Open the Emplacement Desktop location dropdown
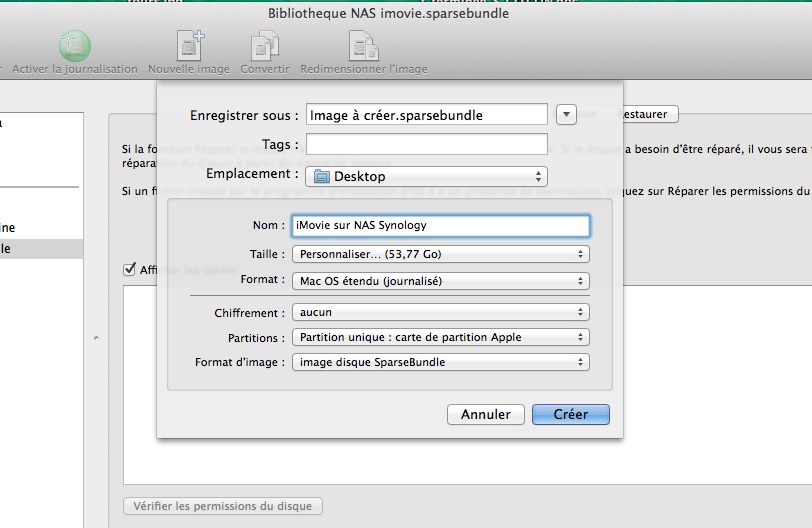812x528 pixels. [x=427, y=177]
